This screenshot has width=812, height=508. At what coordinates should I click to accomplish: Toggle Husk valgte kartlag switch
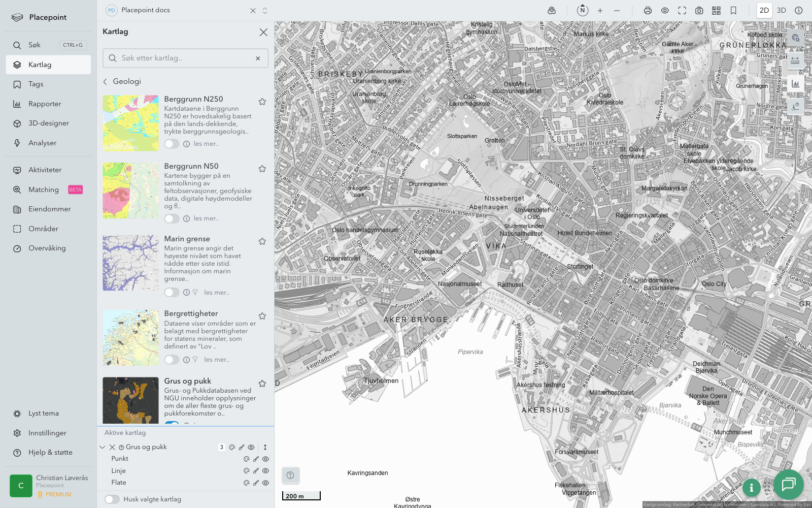pos(112,499)
